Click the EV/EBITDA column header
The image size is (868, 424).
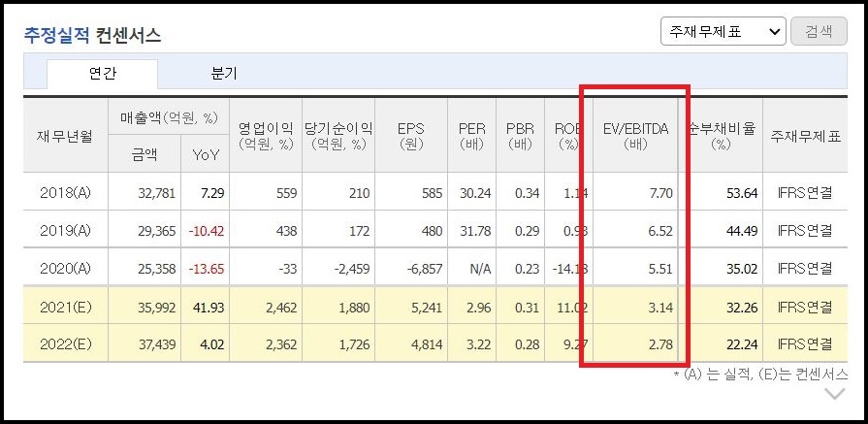click(x=635, y=136)
